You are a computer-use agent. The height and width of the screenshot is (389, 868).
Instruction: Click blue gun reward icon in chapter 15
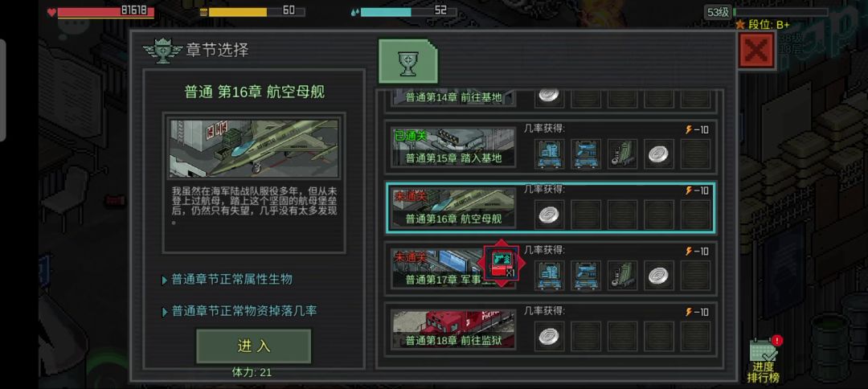[586, 154]
